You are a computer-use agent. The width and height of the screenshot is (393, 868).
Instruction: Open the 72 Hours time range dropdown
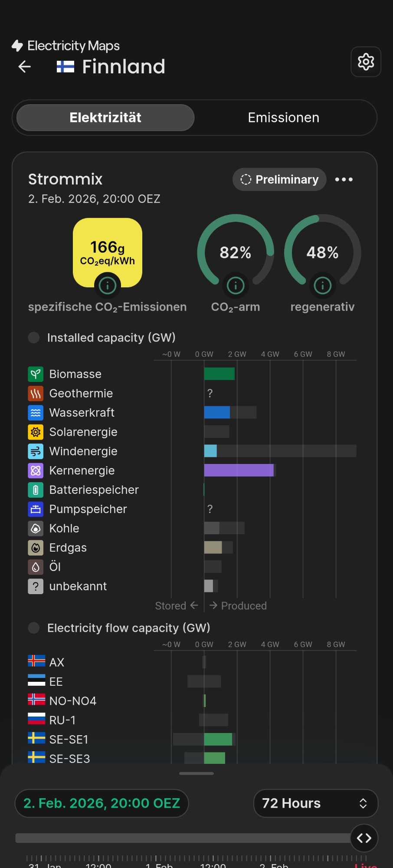(315, 803)
